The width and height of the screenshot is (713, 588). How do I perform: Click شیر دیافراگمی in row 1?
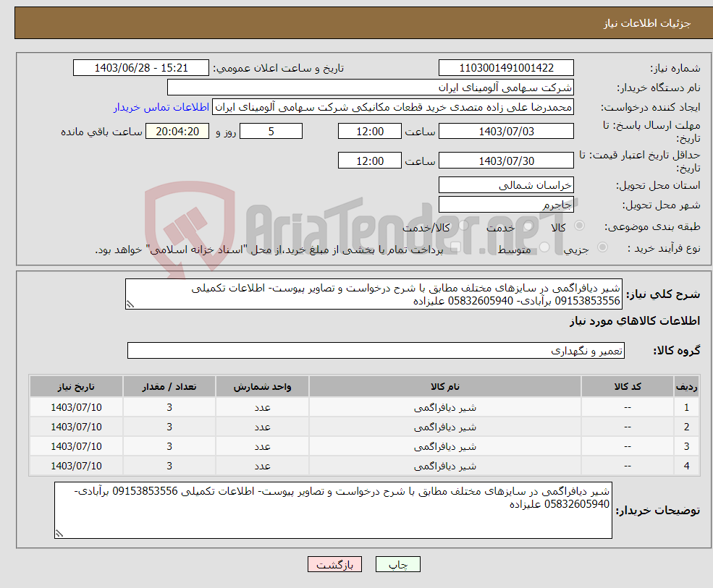tap(445, 408)
